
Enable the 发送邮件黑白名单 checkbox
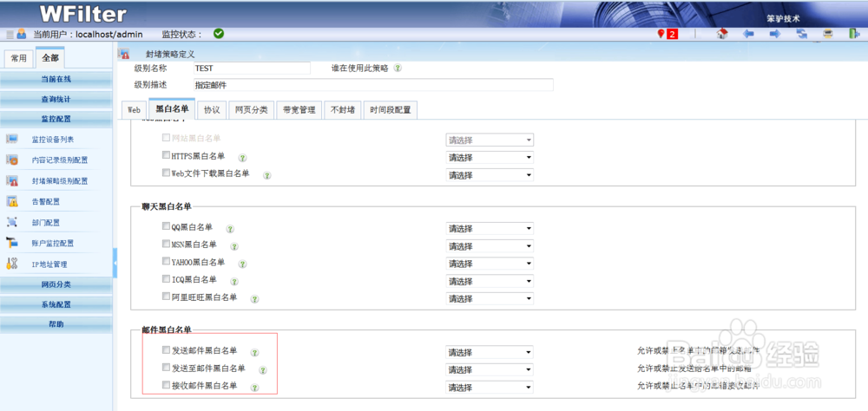pyautogui.click(x=166, y=349)
